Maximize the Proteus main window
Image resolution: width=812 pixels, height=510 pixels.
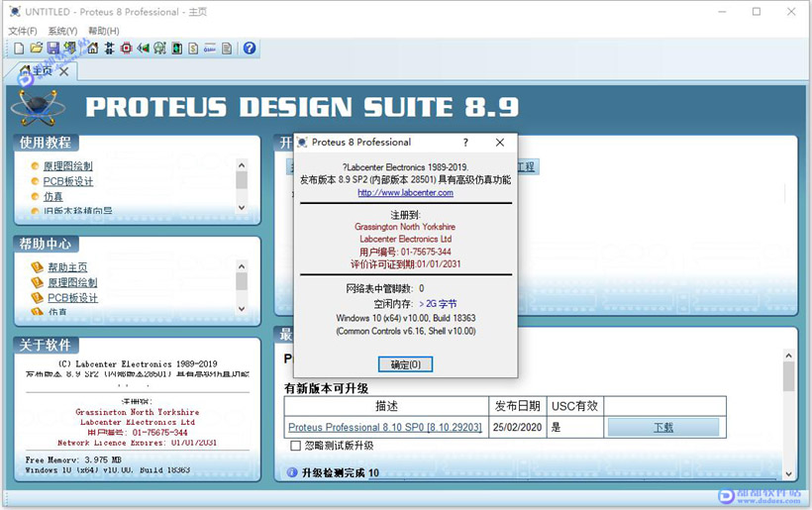point(757,12)
